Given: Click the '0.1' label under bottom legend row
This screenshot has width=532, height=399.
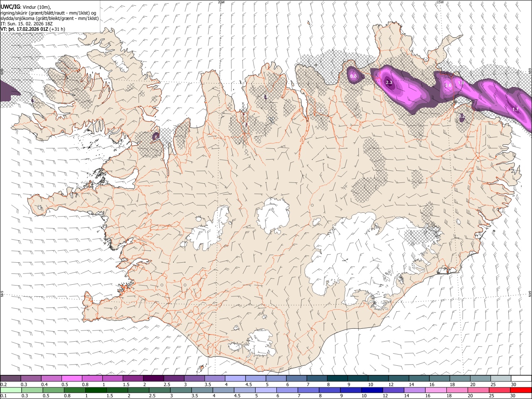Looking at the screenshot, I should coord(4,396).
